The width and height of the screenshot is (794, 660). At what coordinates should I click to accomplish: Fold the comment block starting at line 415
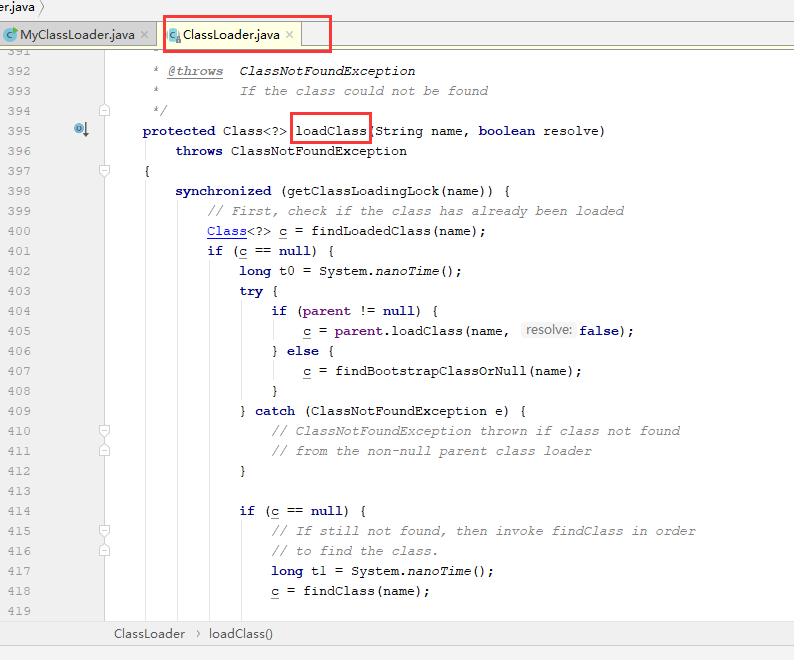click(x=104, y=531)
